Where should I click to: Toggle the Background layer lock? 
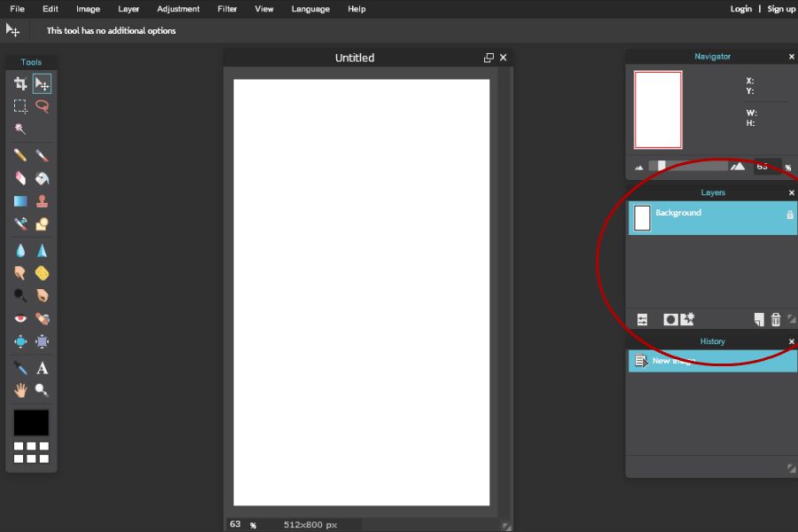pos(790,215)
